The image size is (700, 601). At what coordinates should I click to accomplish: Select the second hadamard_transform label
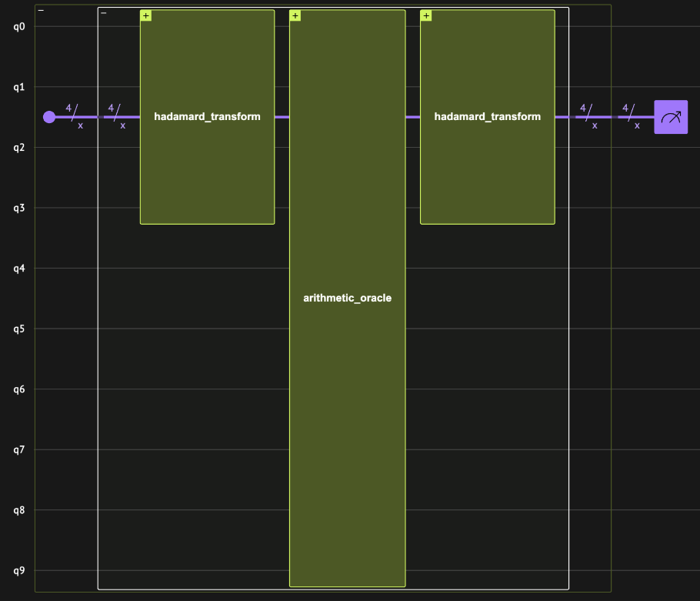point(487,117)
